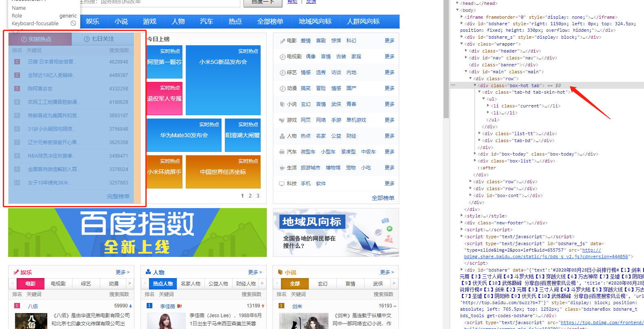This screenshot has height=329, width=644.
Task: Click the next arrow in 小说 section tabs
Action: click(x=394, y=283)
